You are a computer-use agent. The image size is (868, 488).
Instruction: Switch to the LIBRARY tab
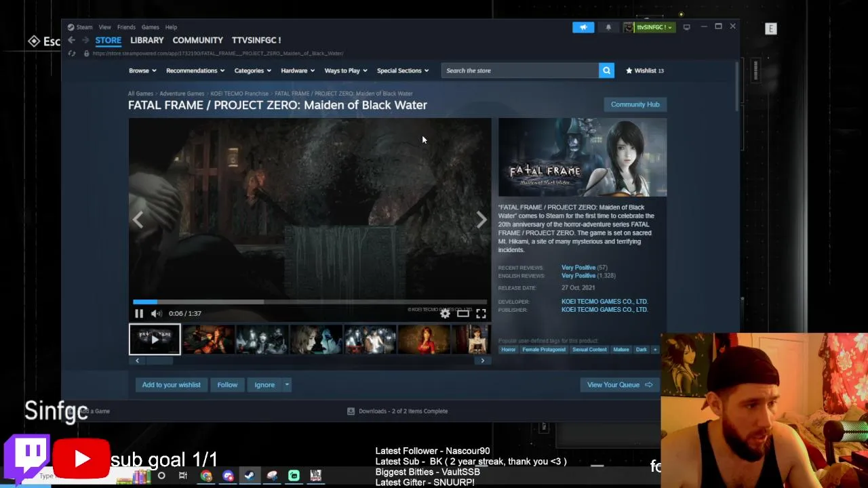(x=146, y=40)
